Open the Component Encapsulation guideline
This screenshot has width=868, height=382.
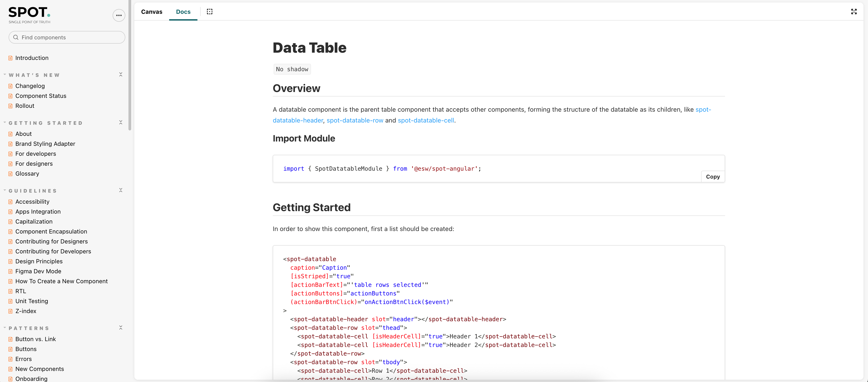pos(51,231)
